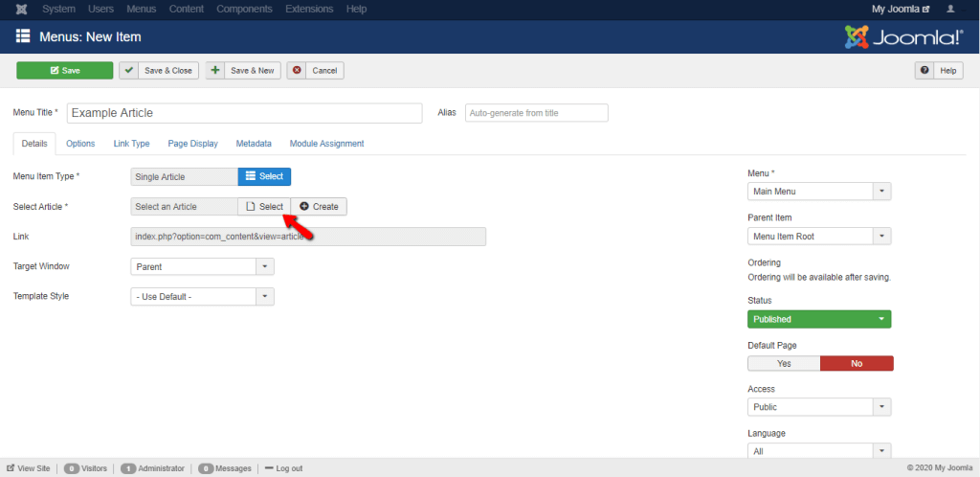Switch to the Details tab
Viewport: 980px width, 477px height.
[34, 144]
